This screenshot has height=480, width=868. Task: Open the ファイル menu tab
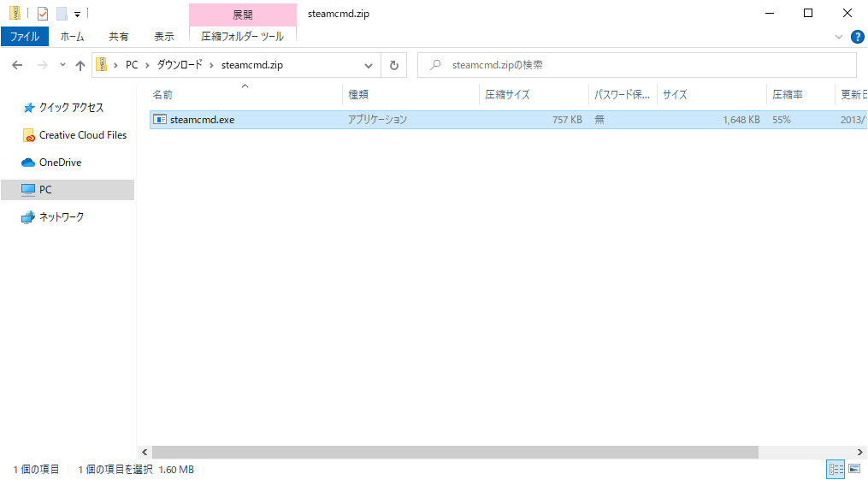coord(25,37)
